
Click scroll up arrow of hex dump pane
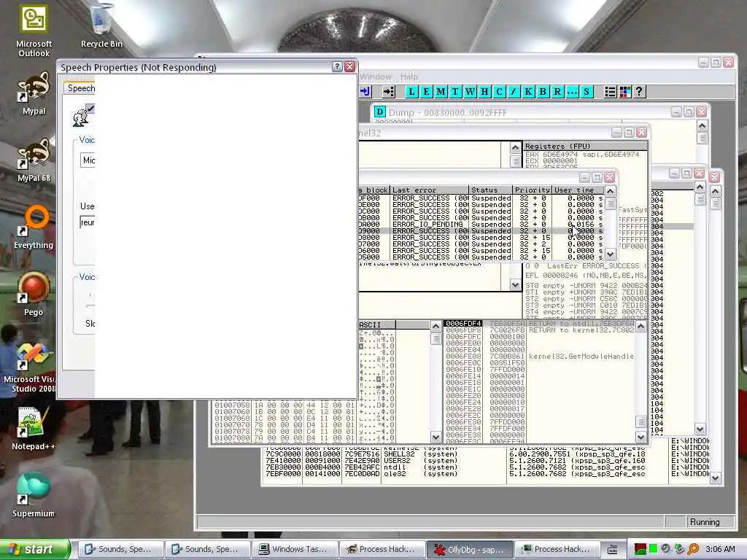tap(436, 326)
